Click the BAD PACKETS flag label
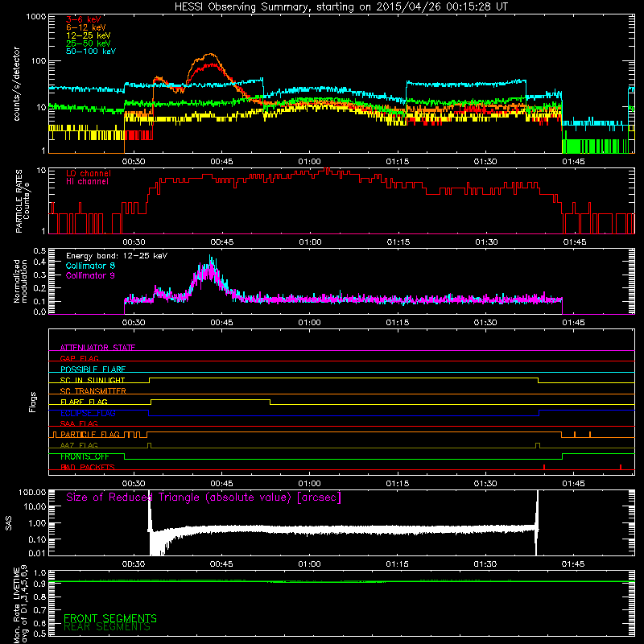Viewport: 644px width, 644px height. click(x=88, y=467)
